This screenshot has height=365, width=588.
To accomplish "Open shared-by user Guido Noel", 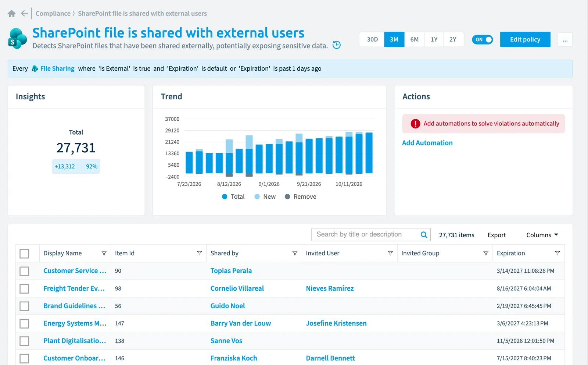I will click(x=227, y=306).
